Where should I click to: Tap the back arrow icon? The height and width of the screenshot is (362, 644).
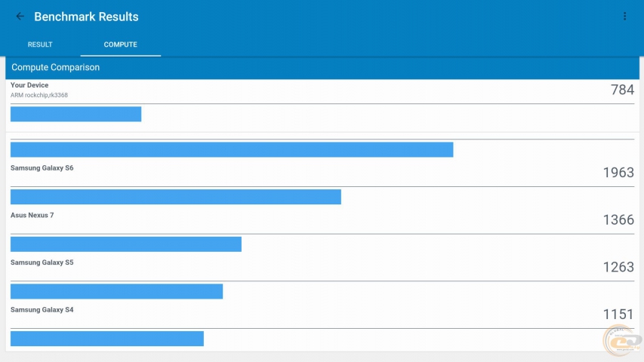click(20, 17)
